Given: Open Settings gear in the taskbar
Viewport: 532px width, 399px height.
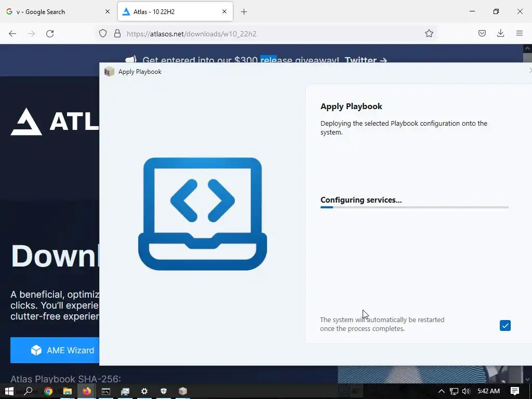Looking at the screenshot, I should click(144, 391).
